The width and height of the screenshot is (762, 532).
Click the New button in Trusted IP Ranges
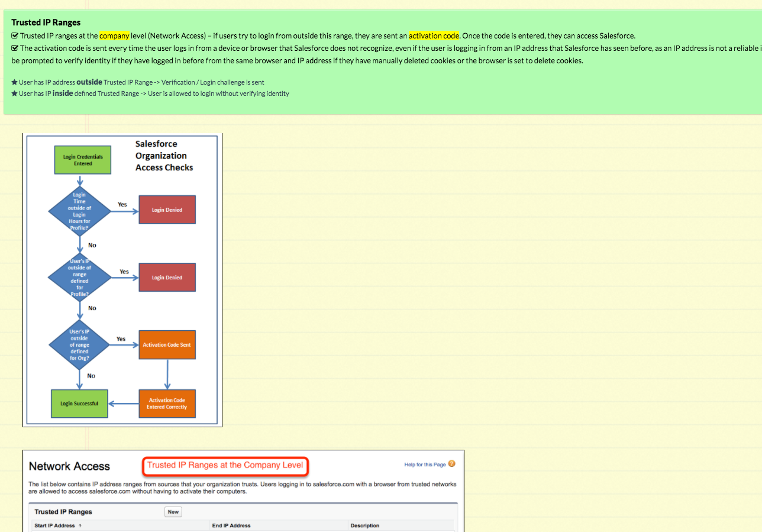[x=173, y=512]
